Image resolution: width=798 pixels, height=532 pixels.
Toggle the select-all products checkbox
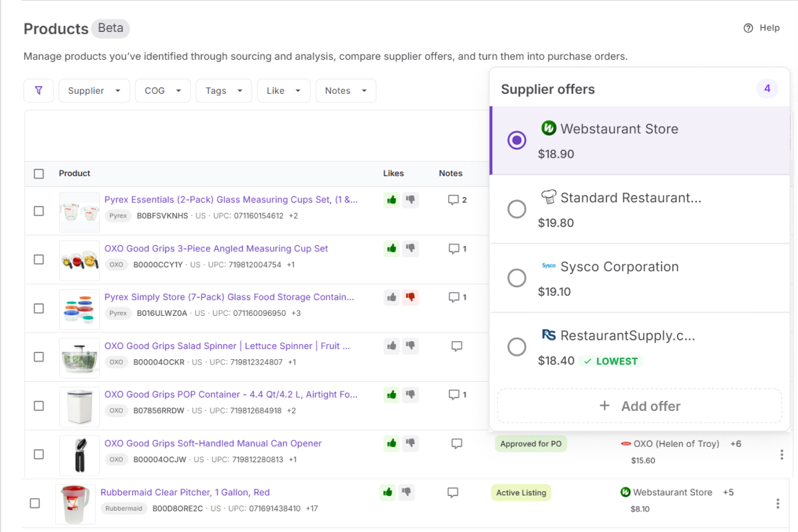(x=39, y=174)
